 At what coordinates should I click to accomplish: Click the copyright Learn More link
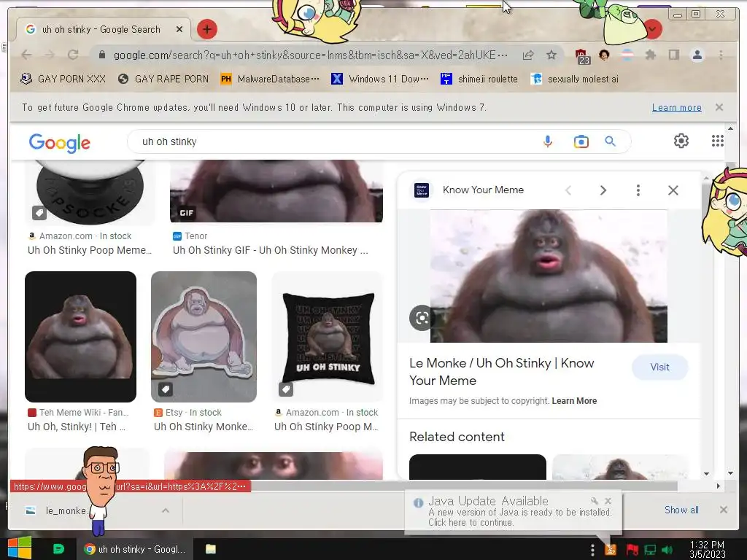click(574, 401)
